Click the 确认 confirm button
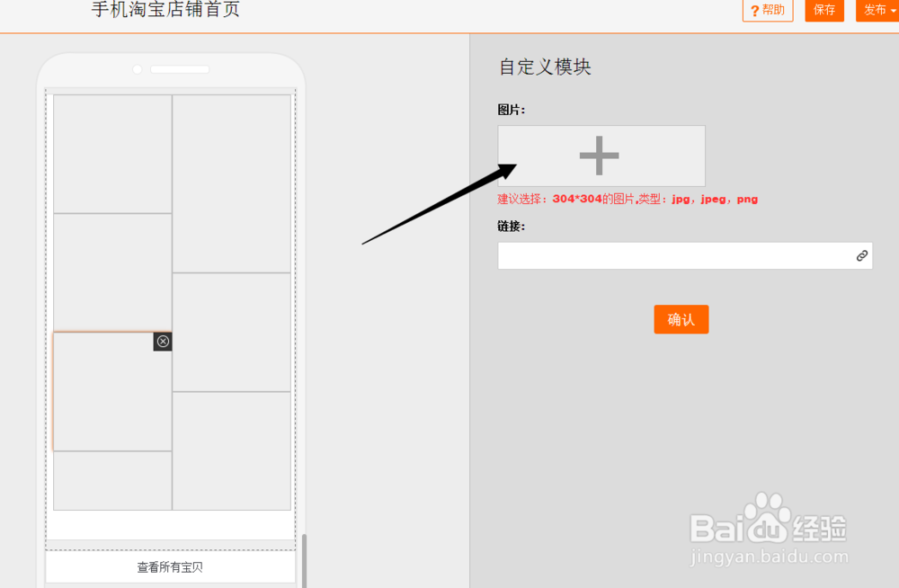The image size is (899, 588). [681, 319]
